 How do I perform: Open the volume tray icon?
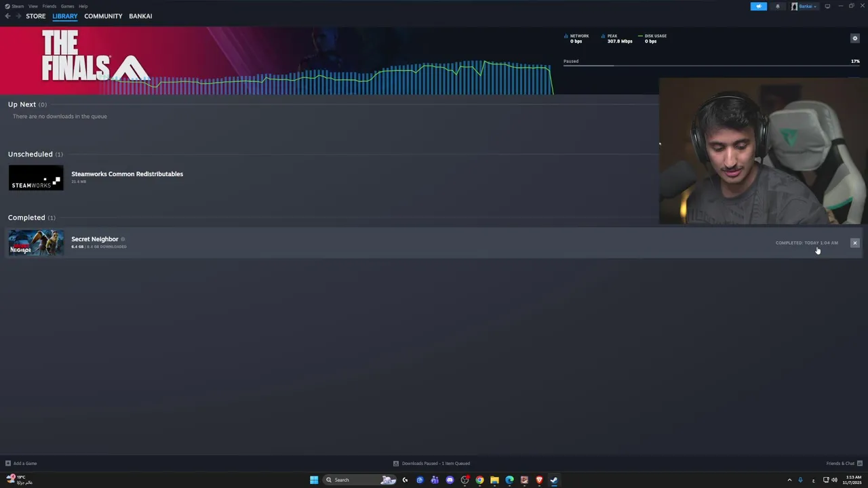(x=834, y=480)
